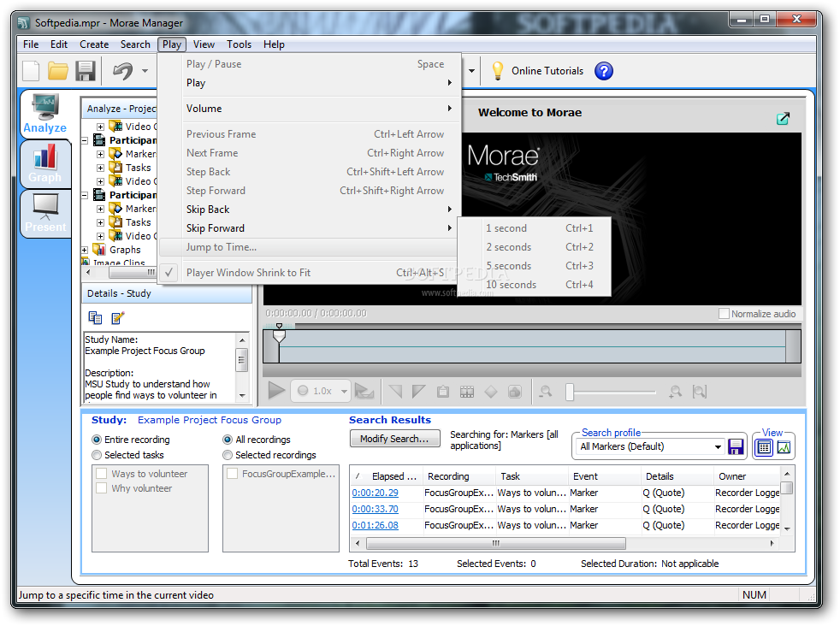This screenshot has height=626, width=840.
Task: Click the set out-point triangle icon
Action: 418,392
